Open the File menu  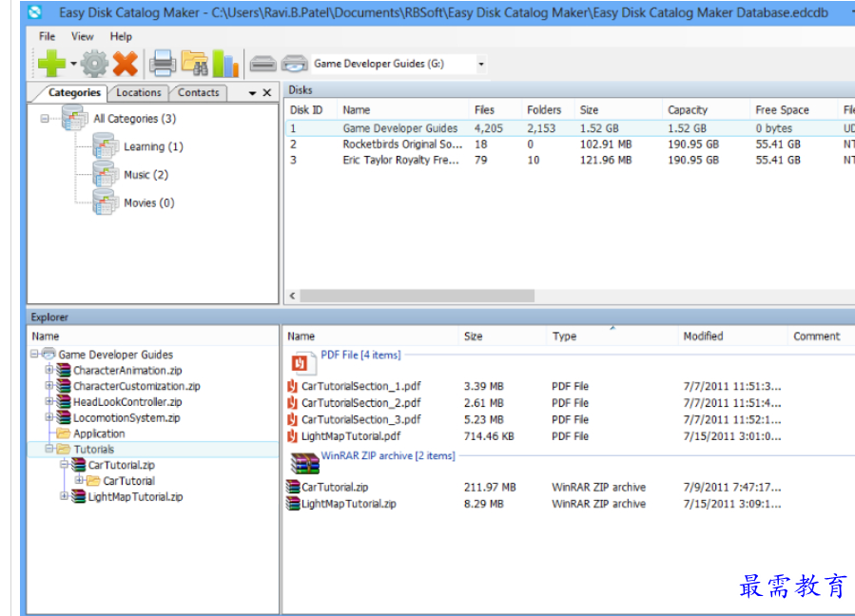click(47, 36)
